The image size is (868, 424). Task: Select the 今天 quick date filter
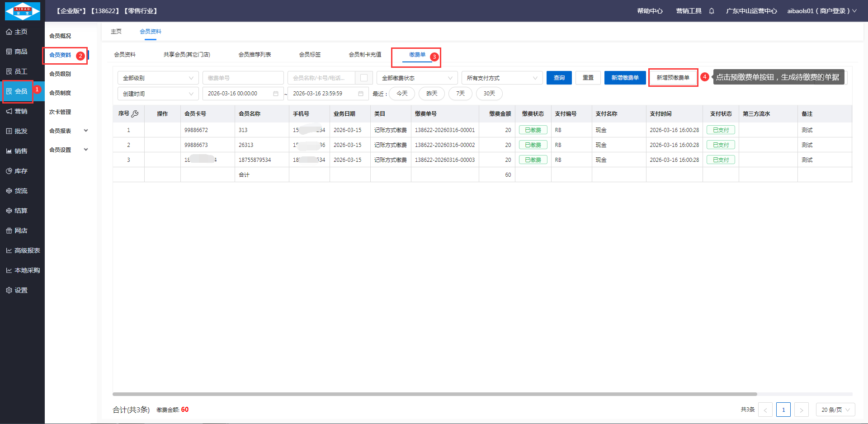click(x=402, y=94)
